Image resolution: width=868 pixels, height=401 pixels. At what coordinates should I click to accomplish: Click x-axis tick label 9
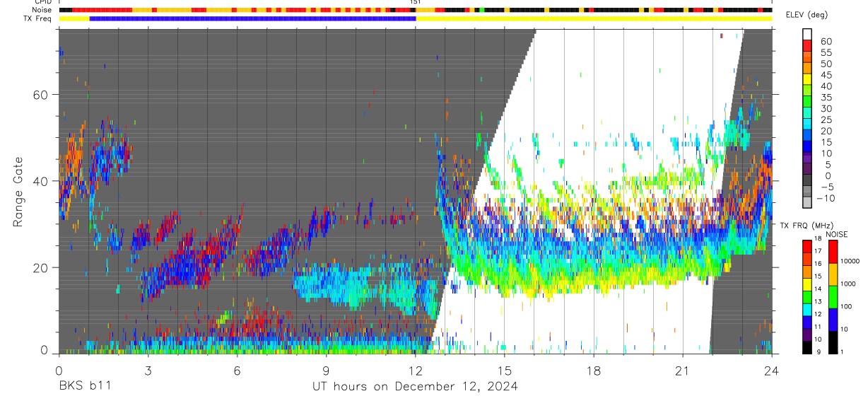[x=326, y=371]
